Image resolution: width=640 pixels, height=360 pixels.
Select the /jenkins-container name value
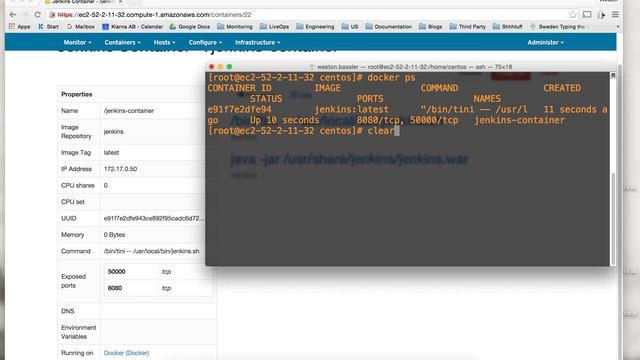(x=129, y=111)
